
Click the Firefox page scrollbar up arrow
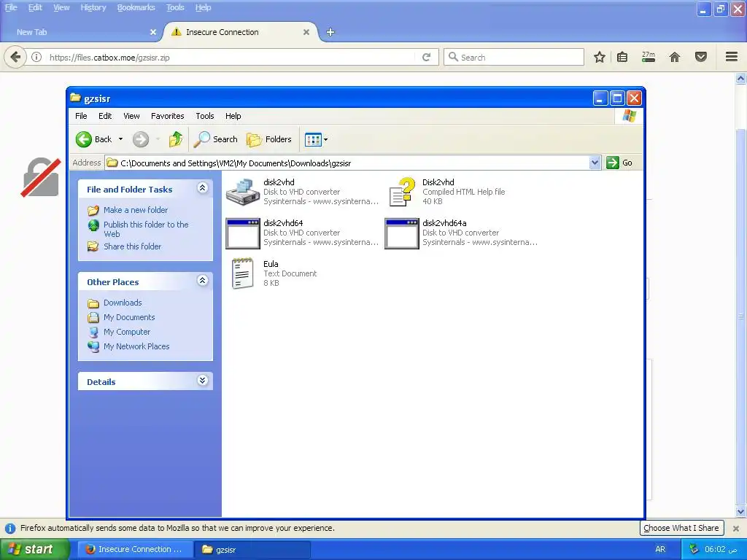[x=740, y=78]
